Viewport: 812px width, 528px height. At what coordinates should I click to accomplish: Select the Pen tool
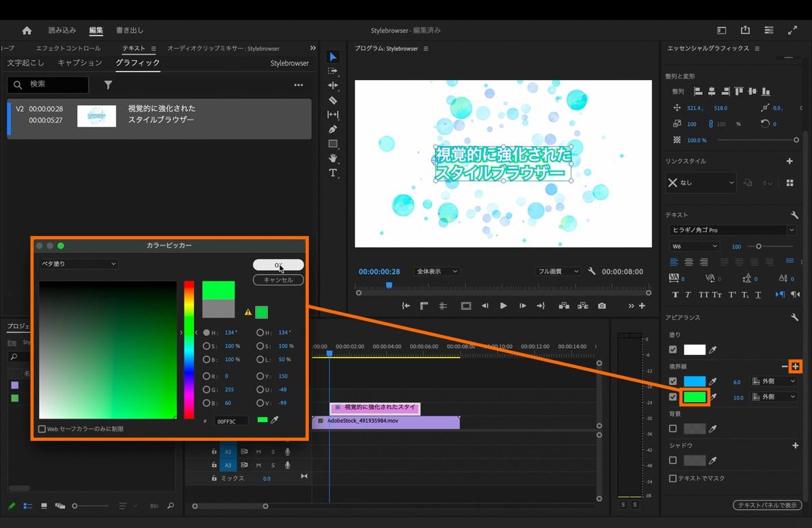[x=333, y=129]
